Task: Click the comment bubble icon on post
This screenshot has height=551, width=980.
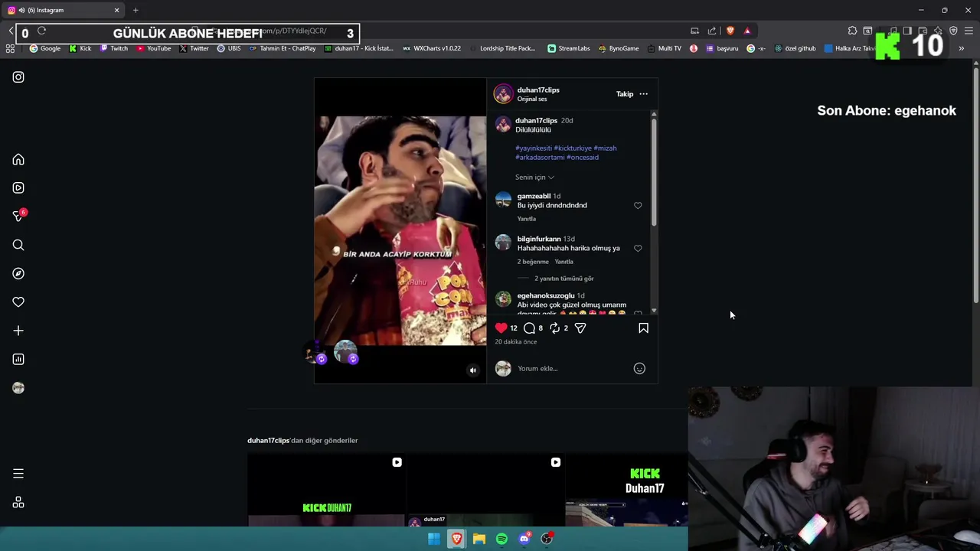Action: [x=530, y=328]
